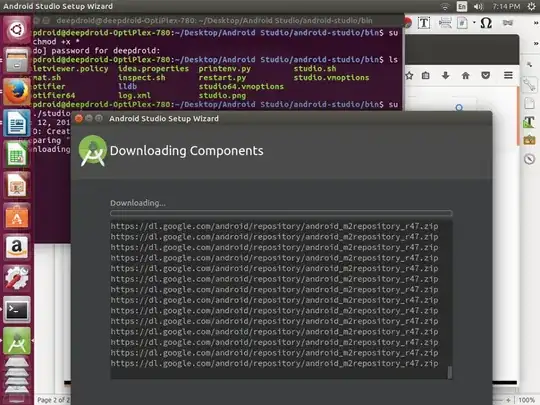Click the download log scrollbar handle

coord(449,372)
